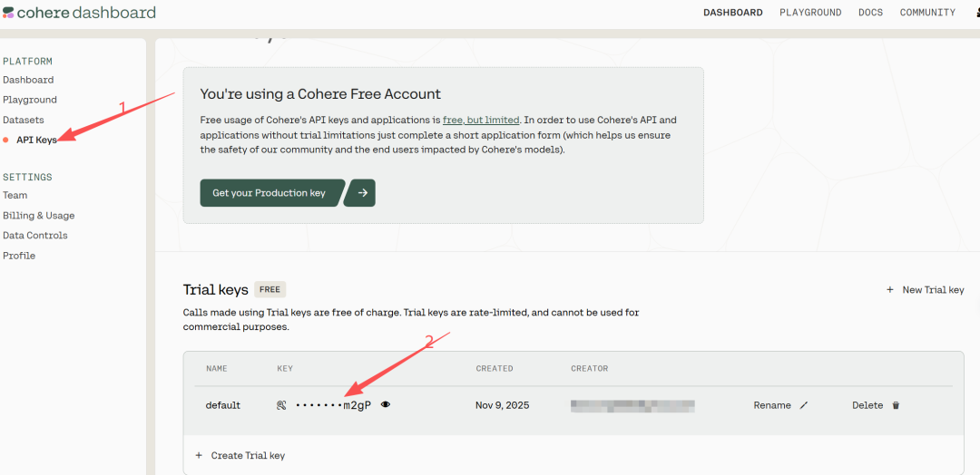The height and width of the screenshot is (475, 980).
Task: Open Billing & Usage in the sidebar
Action: coord(38,216)
